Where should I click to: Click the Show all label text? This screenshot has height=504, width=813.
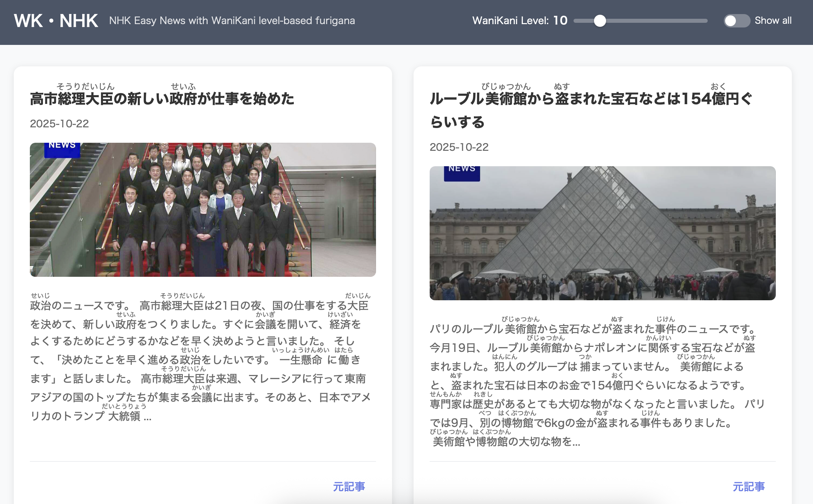[x=773, y=21]
